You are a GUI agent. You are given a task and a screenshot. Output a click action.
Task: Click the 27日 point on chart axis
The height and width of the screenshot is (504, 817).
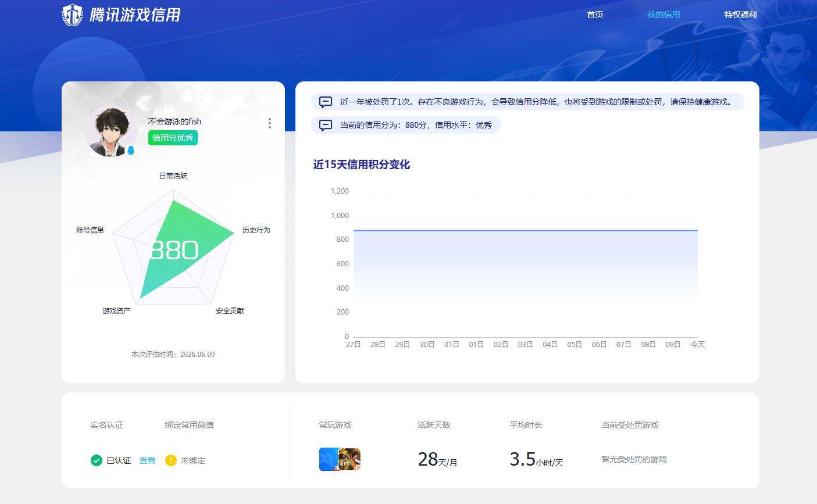[x=353, y=345]
